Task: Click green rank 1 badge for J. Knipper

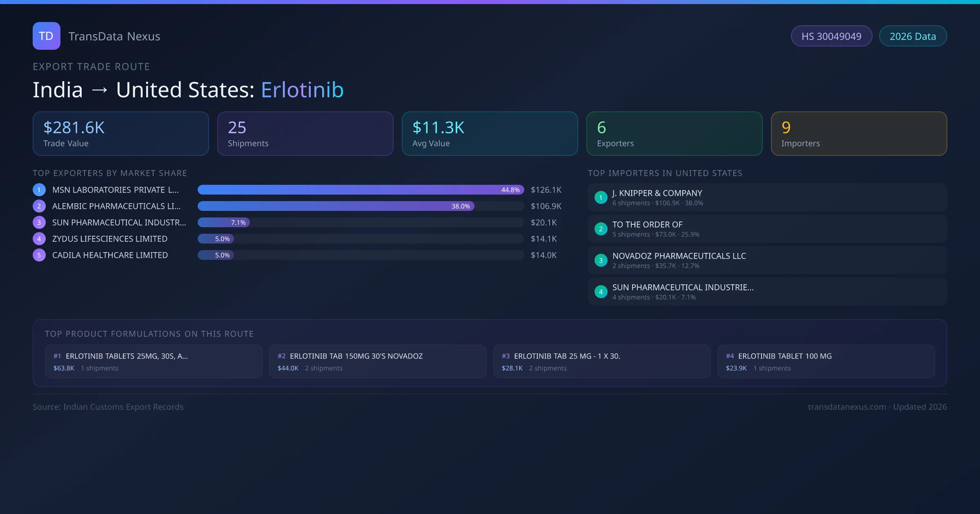Action: point(601,197)
